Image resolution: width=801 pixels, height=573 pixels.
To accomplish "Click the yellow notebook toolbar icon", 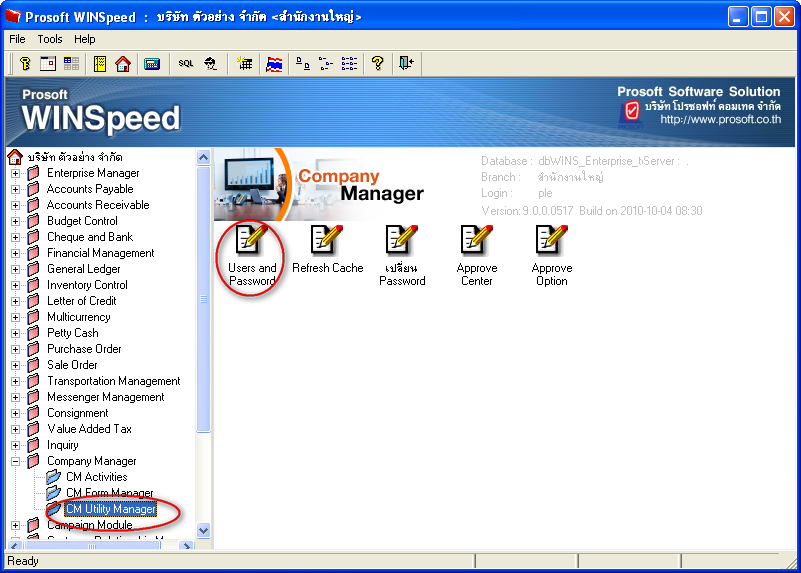I will click(100, 64).
